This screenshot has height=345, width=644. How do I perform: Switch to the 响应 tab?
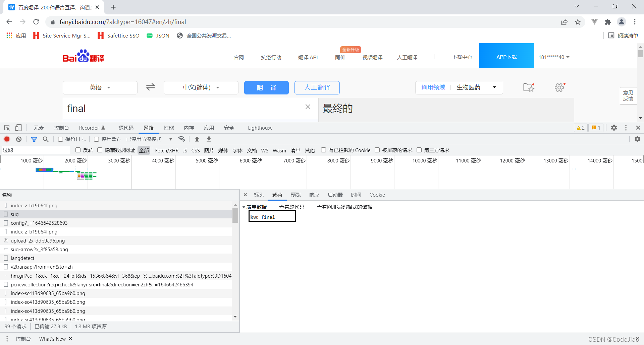(x=314, y=195)
